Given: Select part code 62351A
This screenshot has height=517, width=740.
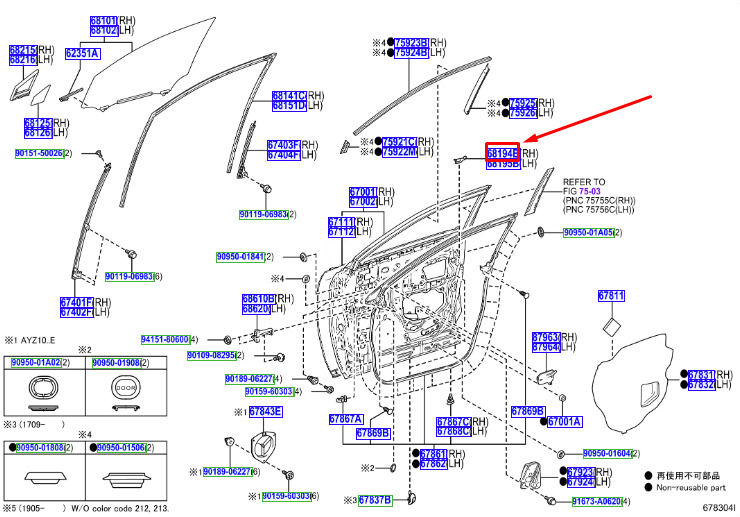Looking at the screenshot, I should click(x=83, y=53).
